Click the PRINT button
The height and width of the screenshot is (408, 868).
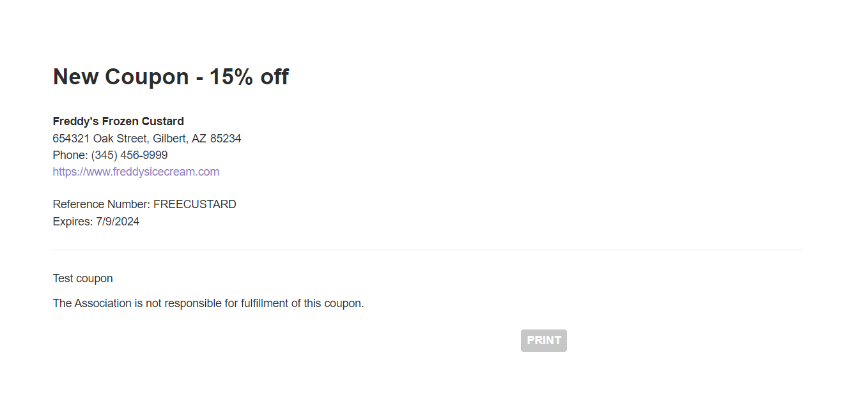[543, 340]
